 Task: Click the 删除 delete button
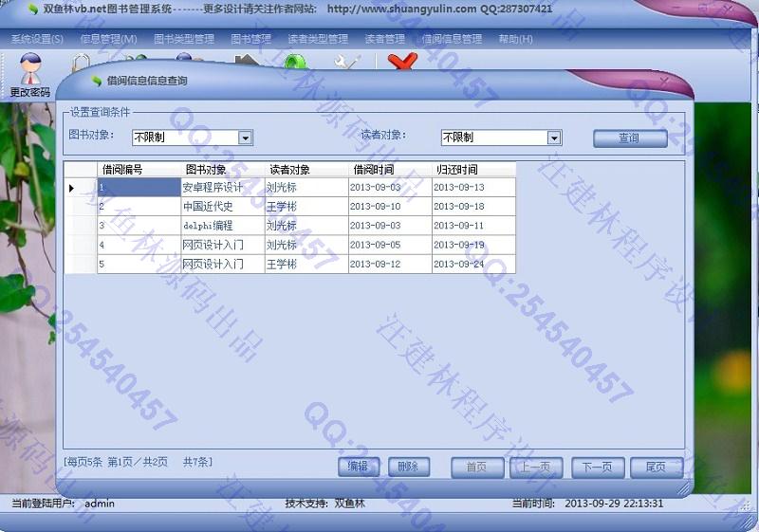pos(409,467)
